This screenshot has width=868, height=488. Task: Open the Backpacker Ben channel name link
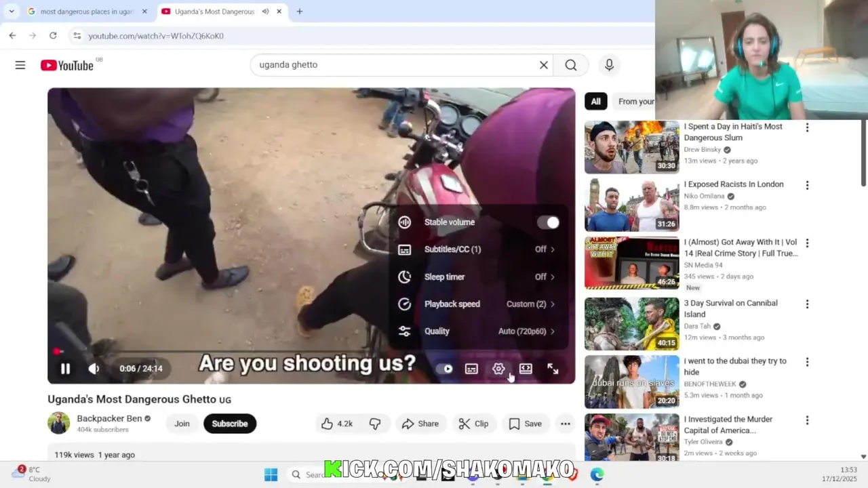[x=109, y=418]
